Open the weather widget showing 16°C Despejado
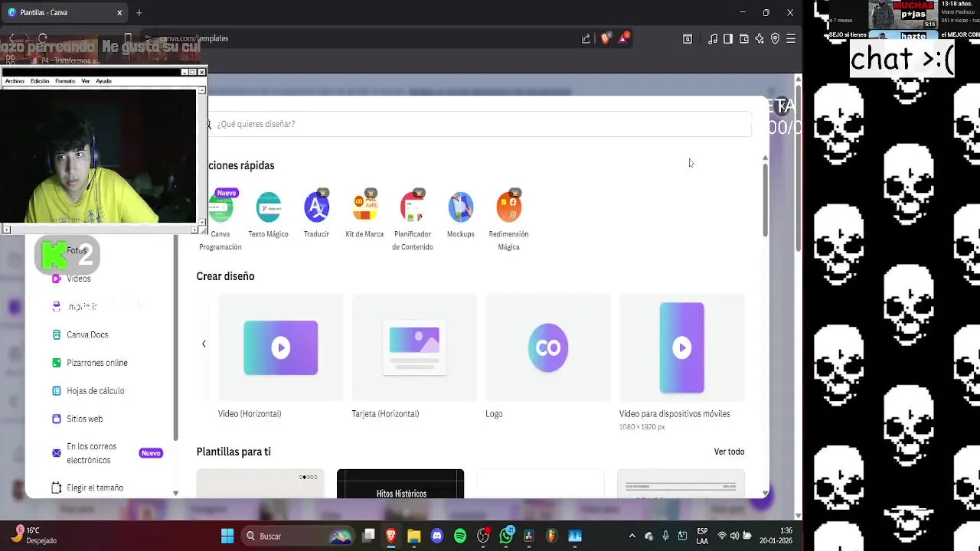The width and height of the screenshot is (980, 551). pyautogui.click(x=33, y=535)
